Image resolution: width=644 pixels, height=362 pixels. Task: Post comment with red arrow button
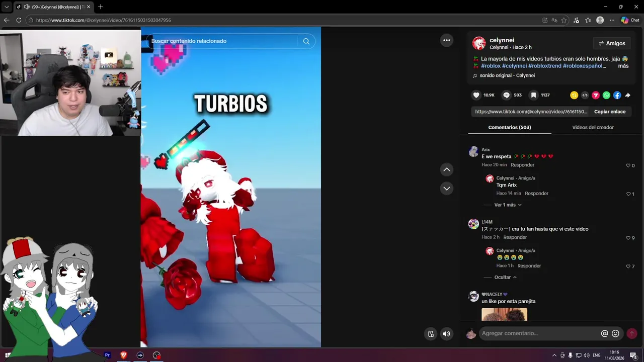click(632, 333)
